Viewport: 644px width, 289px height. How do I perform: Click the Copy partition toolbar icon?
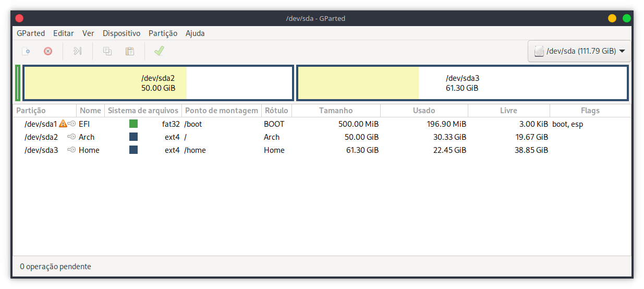coord(107,51)
